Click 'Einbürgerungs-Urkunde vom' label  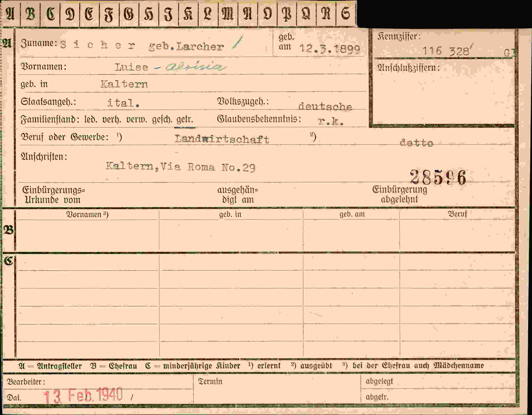[54, 195]
